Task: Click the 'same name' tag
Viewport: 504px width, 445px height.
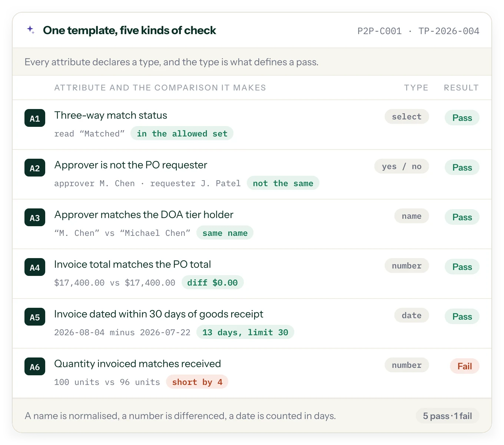Action: pyautogui.click(x=225, y=233)
